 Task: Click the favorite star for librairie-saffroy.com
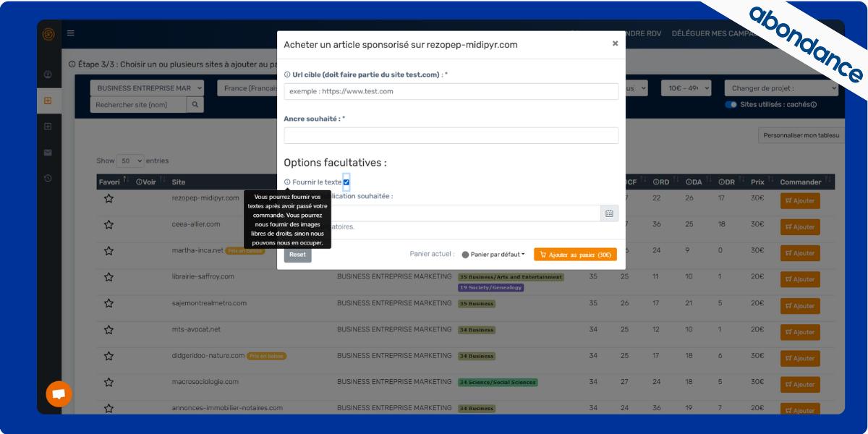[x=109, y=277]
